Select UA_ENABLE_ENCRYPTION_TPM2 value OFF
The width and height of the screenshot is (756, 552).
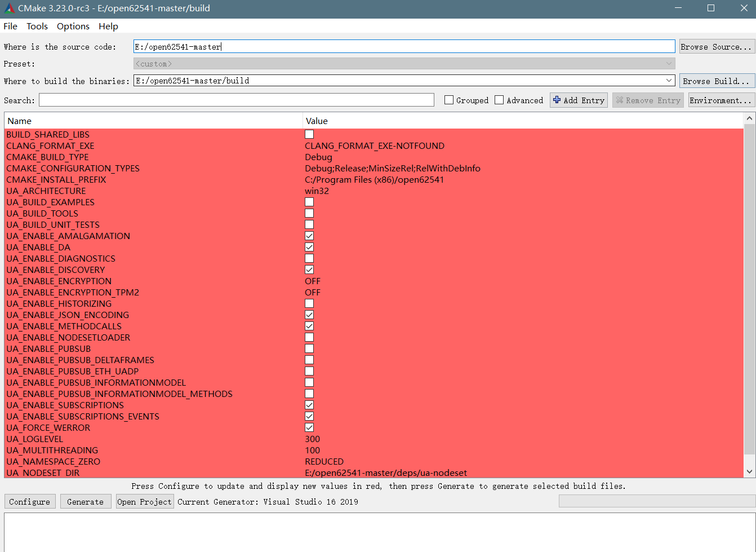pyautogui.click(x=313, y=292)
